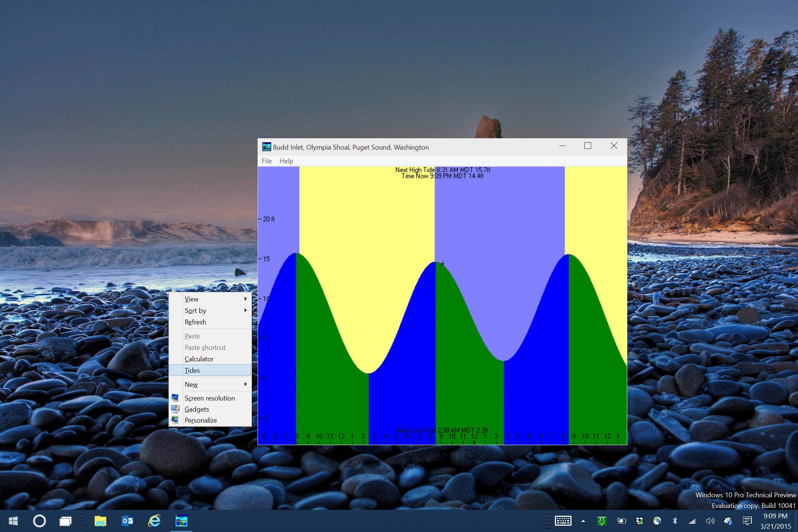This screenshot has height=532, width=798.
Task: Expand the Sort by submenu arrow
Action: pyautogui.click(x=245, y=310)
